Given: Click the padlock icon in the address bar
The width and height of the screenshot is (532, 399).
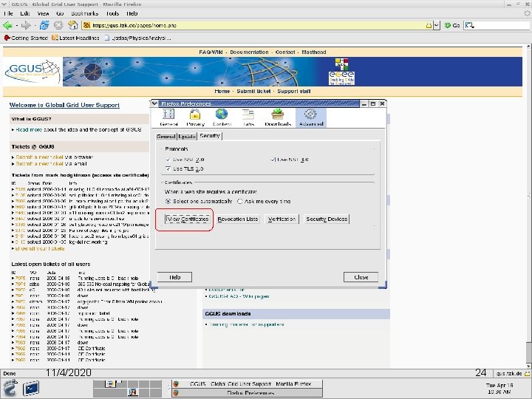Looking at the screenshot, I should (x=429, y=25).
